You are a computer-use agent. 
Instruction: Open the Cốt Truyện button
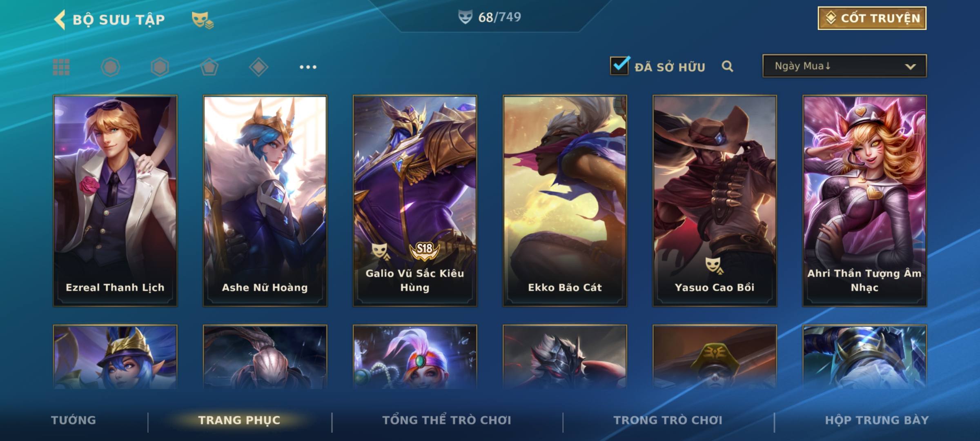(x=872, y=18)
